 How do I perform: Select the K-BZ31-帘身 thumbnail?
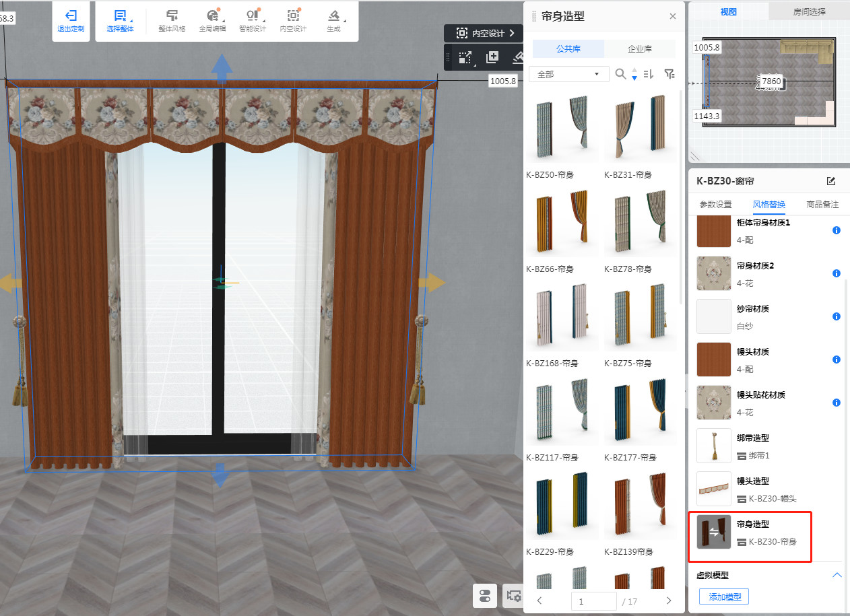[x=640, y=125]
